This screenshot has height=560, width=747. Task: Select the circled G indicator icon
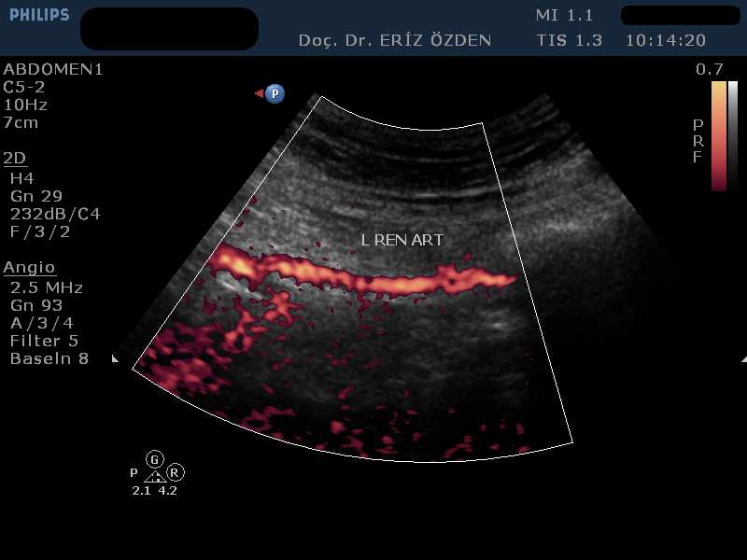(x=155, y=458)
